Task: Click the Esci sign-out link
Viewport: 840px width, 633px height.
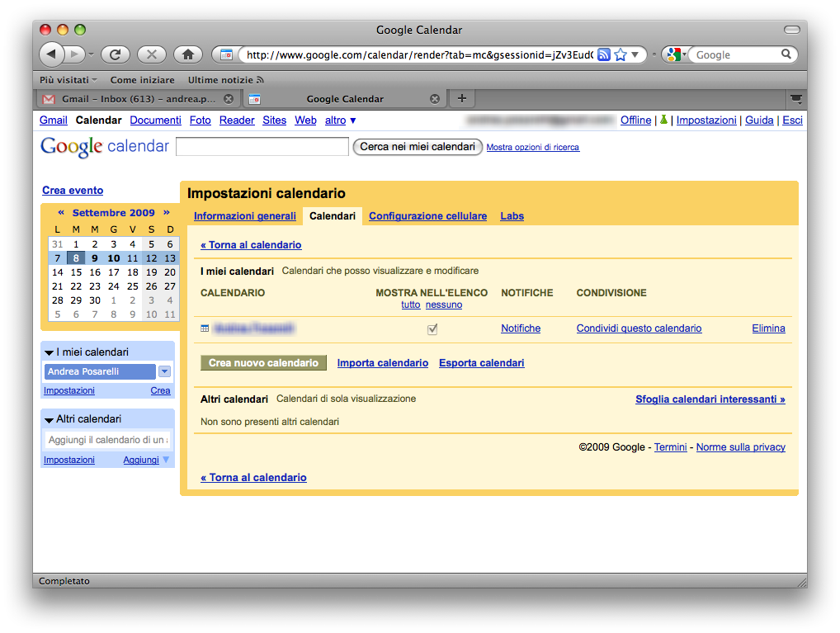Action: [x=792, y=120]
